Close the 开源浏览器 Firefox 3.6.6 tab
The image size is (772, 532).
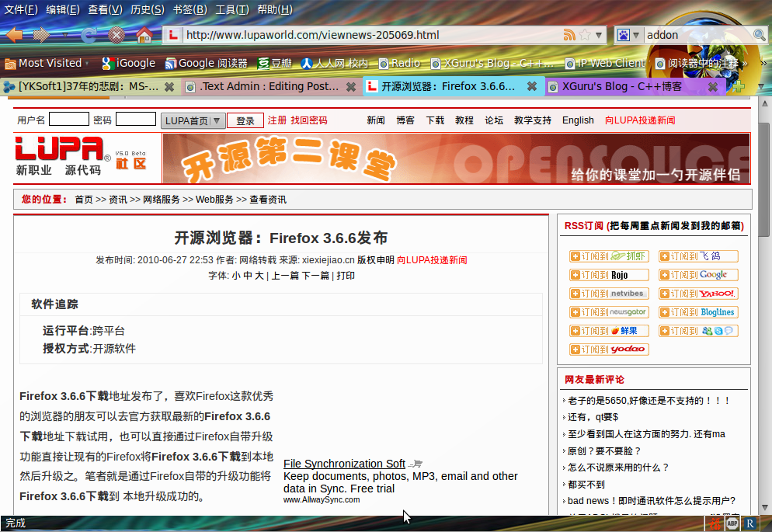532,87
